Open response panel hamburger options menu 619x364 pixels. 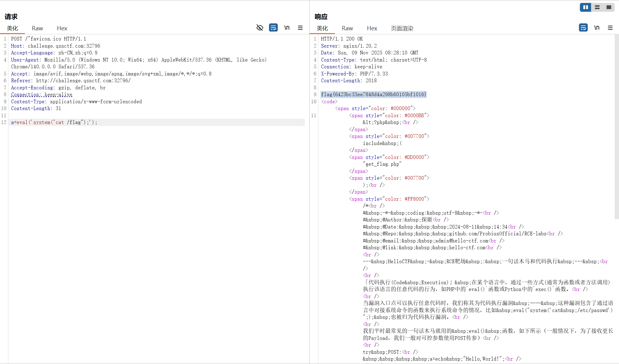point(610,28)
